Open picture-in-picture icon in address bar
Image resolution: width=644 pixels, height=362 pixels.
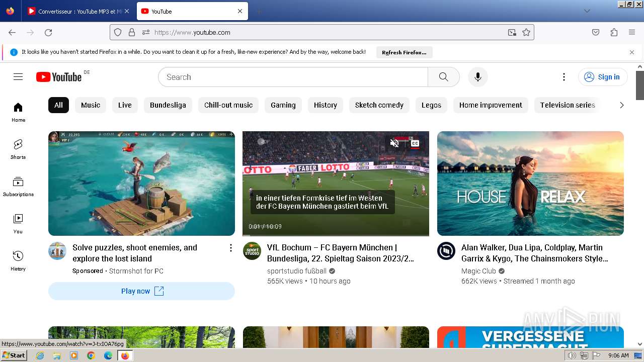[x=512, y=32]
